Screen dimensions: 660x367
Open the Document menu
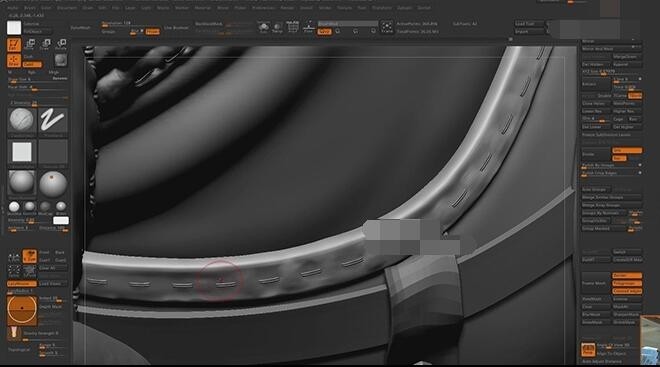point(67,8)
